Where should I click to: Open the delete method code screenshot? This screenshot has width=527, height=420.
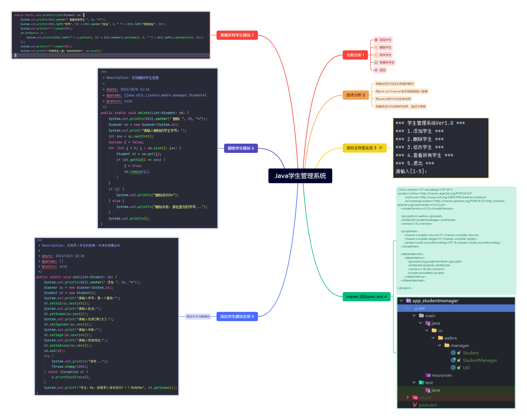(158, 148)
